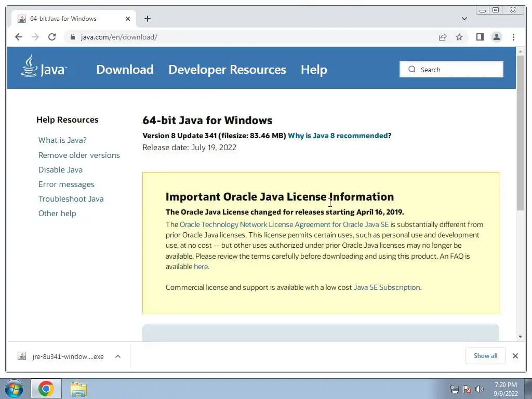Image resolution: width=532 pixels, height=399 pixels.
Task: Expand the tab search dropdown
Action: [x=464, y=19]
